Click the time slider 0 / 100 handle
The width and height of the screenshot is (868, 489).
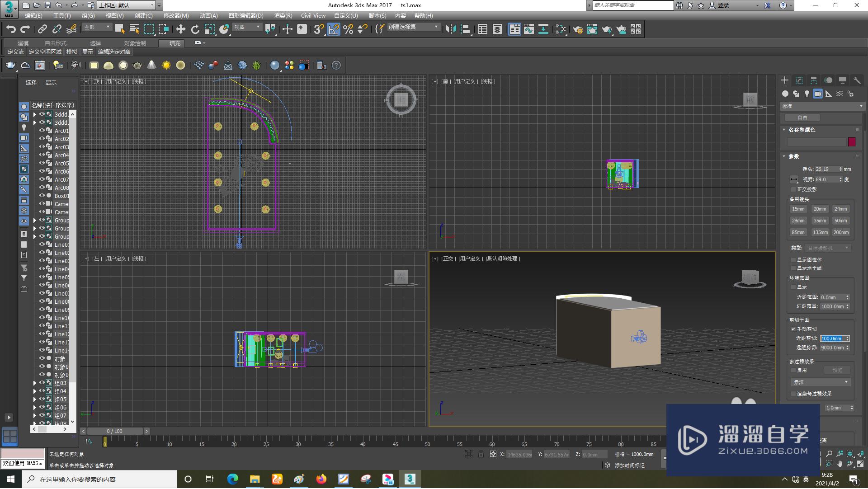[x=115, y=432]
